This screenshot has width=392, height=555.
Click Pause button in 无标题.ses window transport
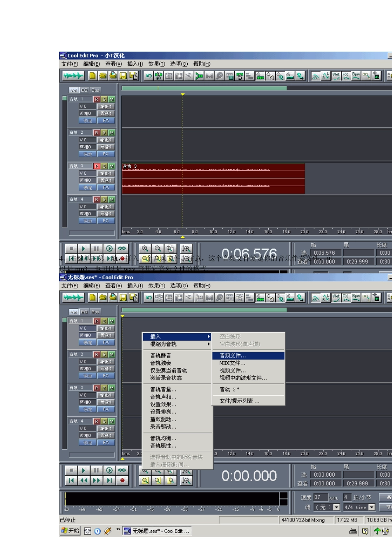point(96,470)
